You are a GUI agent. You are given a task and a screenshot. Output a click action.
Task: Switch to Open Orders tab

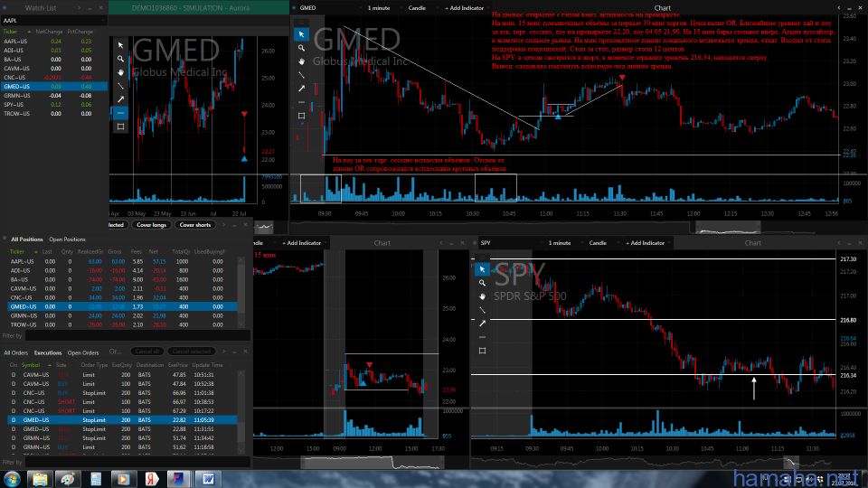click(83, 353)
